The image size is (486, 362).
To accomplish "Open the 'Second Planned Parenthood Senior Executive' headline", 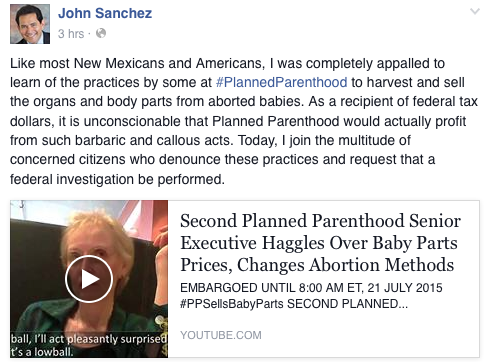I will click(320, 243).
